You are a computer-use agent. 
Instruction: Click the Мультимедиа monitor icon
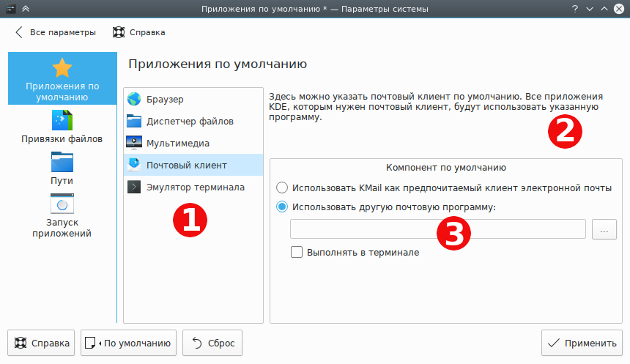133,143
